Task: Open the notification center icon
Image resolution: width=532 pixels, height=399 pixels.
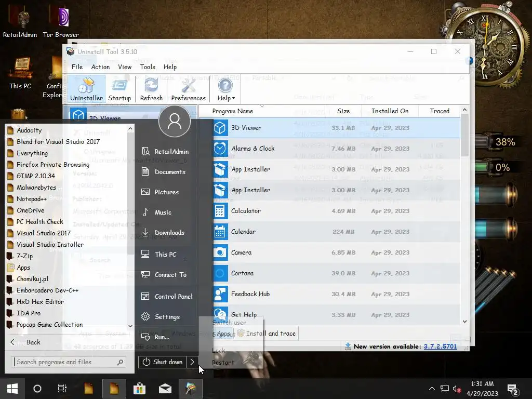Action: (x=512, y=390)
